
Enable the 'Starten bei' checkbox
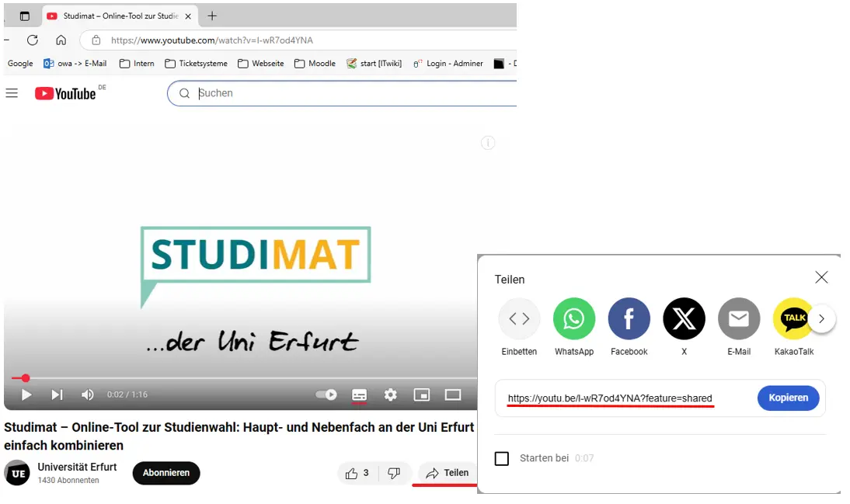click(x=502, y=458)
